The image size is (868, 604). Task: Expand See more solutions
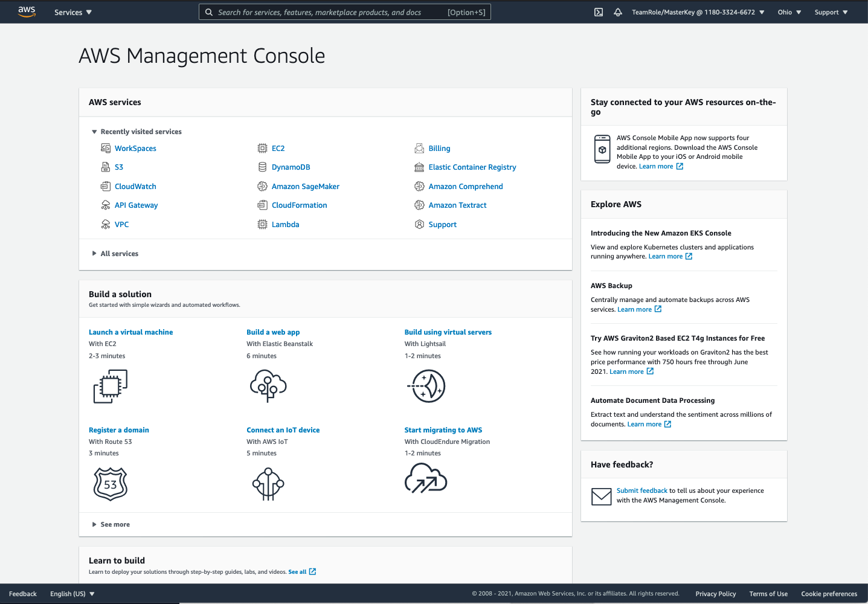[x=94, y=524]
